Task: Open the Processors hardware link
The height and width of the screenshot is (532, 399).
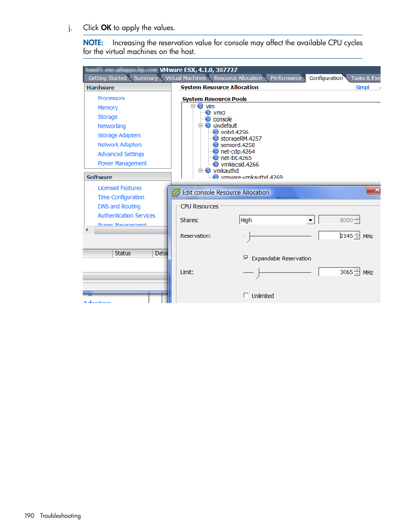Action: [x=111, y=98]
